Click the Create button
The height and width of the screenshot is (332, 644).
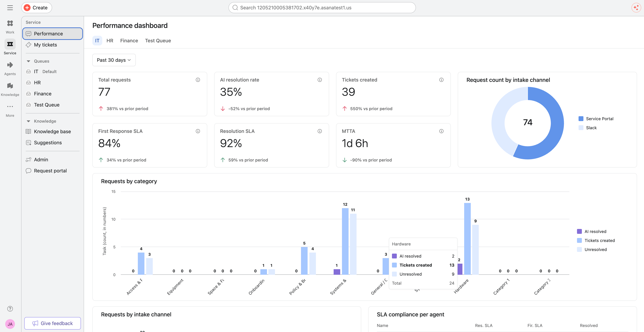point(36,8)
